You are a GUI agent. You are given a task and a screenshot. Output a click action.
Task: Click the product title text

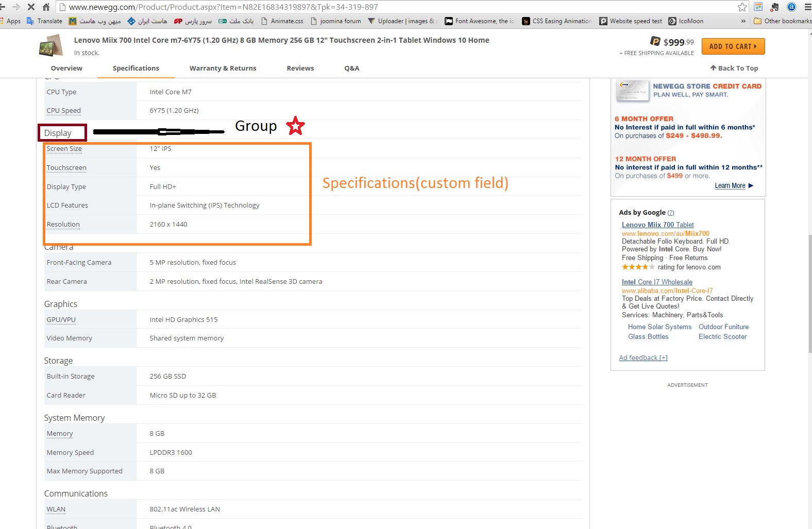click(x=282, y=40)
